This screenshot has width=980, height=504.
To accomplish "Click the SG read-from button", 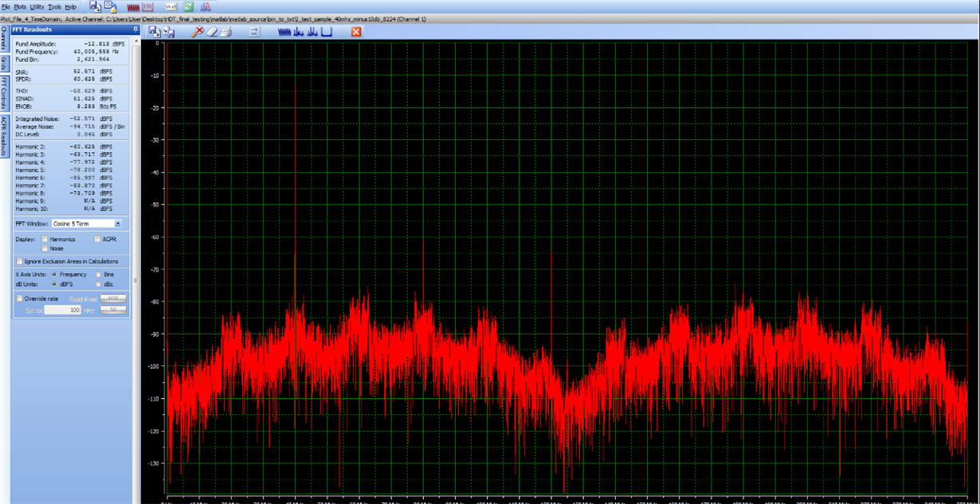I will pos(113,309).
